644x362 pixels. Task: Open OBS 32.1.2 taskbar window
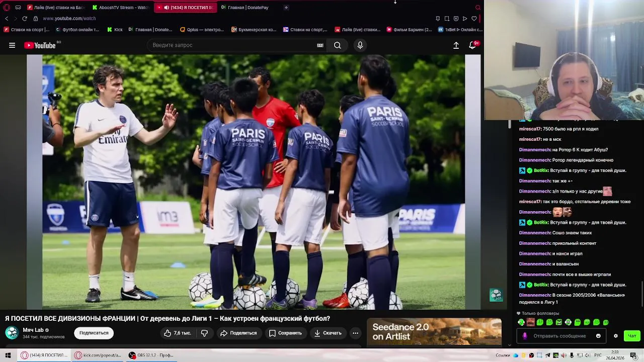[x=151, y=355]
